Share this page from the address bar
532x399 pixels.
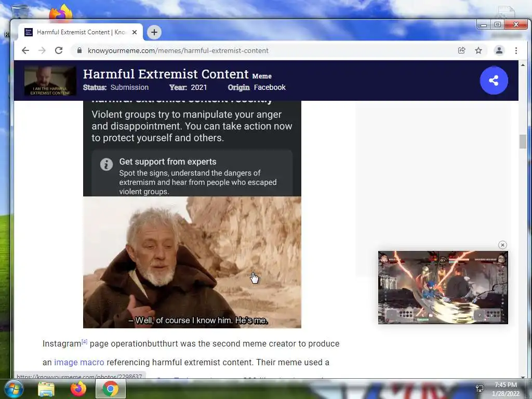pos(461,50)
